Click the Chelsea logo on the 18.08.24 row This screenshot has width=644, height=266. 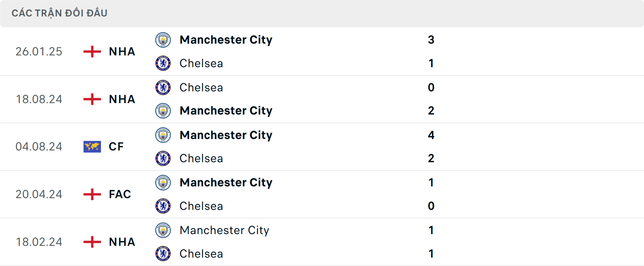click(163, 87)
